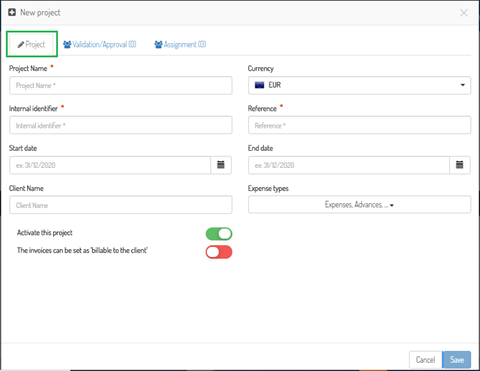
Task: Focus the Client Name input field
Action: coord(121,205)
